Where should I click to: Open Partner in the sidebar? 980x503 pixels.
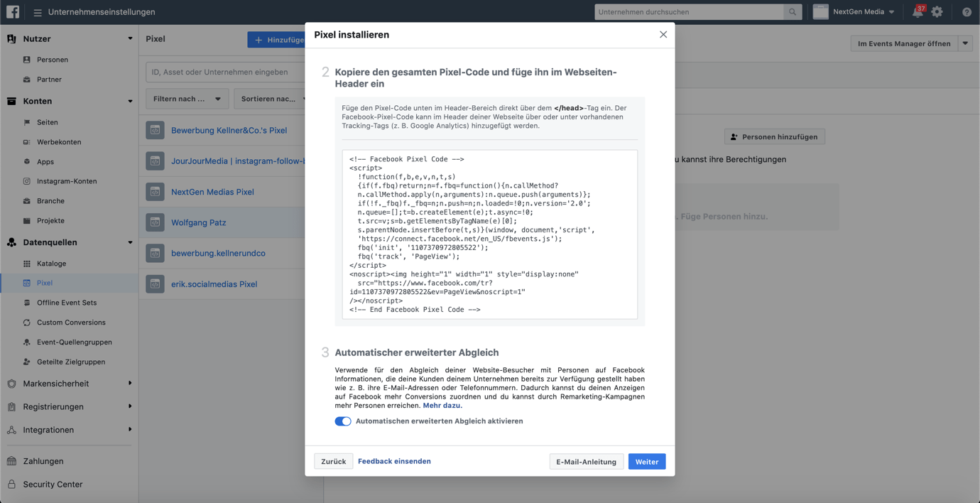(49, 80)
